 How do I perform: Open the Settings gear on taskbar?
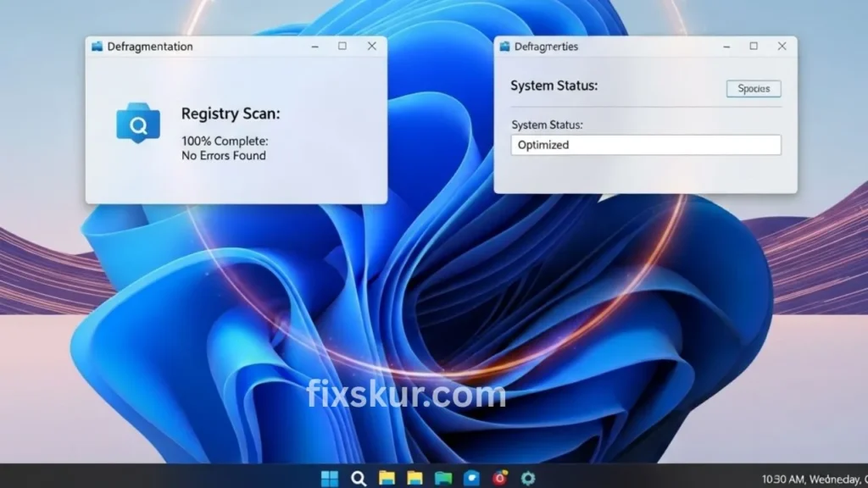528,478
